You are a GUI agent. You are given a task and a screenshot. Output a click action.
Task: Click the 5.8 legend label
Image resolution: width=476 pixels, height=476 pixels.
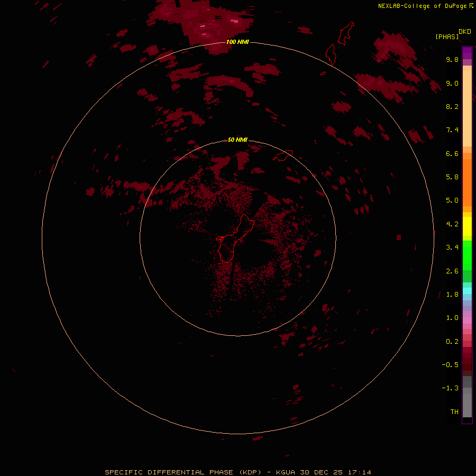[x=452, y=177]
